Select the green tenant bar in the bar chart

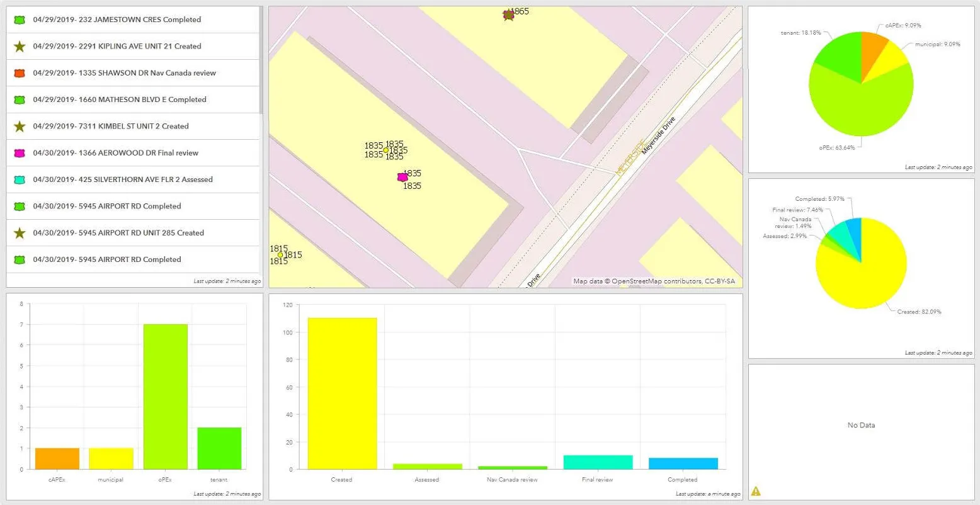(219, 448)
